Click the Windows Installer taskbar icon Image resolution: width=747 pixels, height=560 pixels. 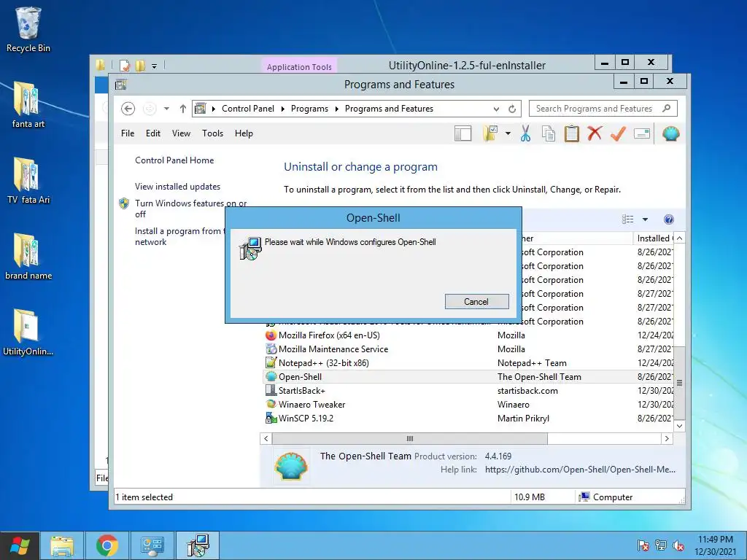coord(198,545)
